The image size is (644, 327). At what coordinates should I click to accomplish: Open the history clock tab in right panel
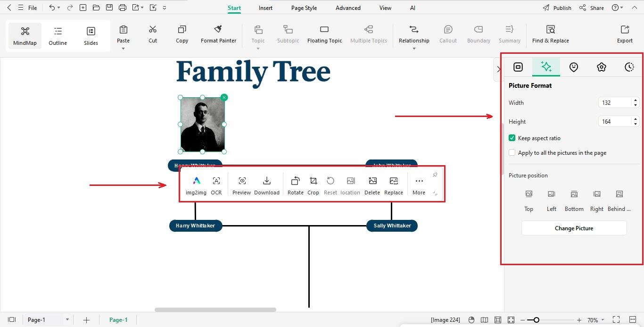(629, 67)
